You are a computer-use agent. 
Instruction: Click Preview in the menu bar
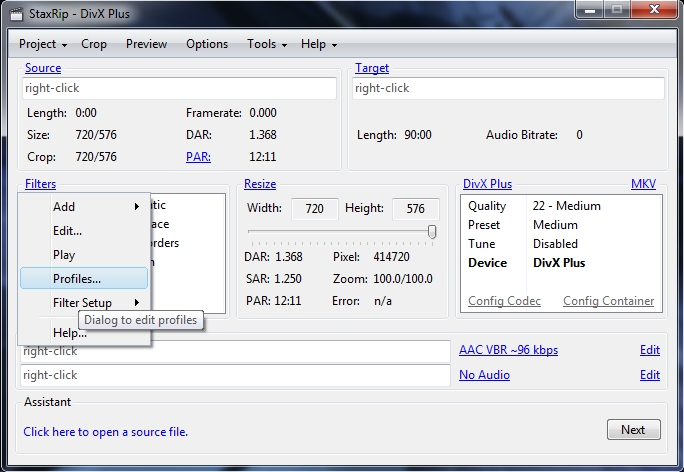(x=146, y=44)
